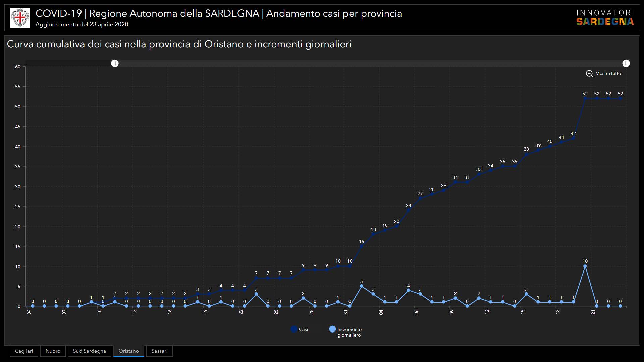The width and height of the screenshot is (644, 362).
Task: Toggle the Casi series in legend
Action: tap(303, 329)
